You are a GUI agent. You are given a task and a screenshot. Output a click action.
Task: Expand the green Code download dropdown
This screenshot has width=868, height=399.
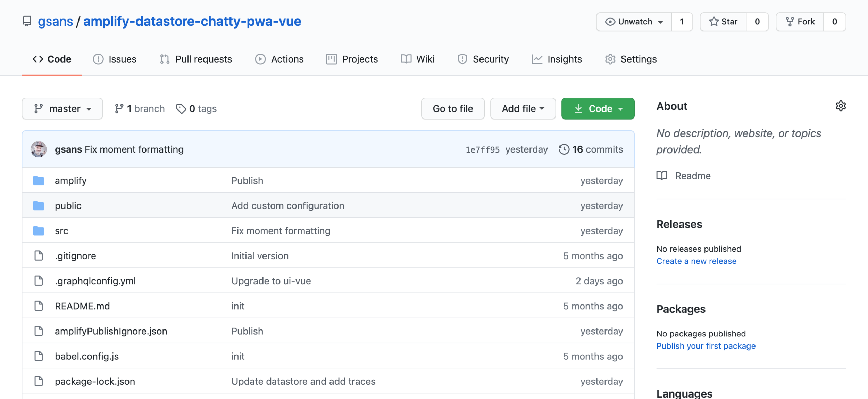598,109
